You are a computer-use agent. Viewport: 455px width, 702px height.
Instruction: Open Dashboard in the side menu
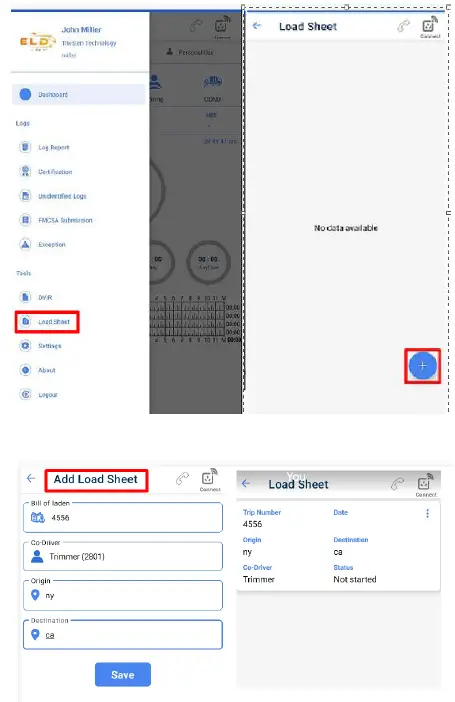tap(79, 94)
